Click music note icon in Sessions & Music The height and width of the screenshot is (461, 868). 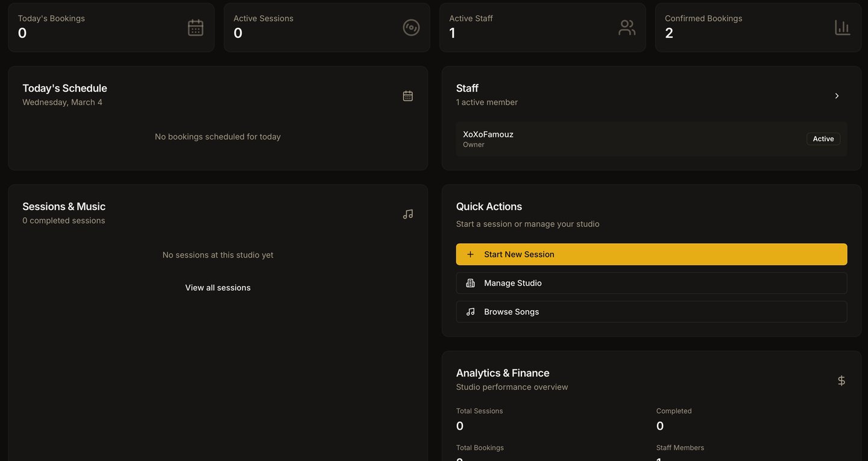pos(408,214)
